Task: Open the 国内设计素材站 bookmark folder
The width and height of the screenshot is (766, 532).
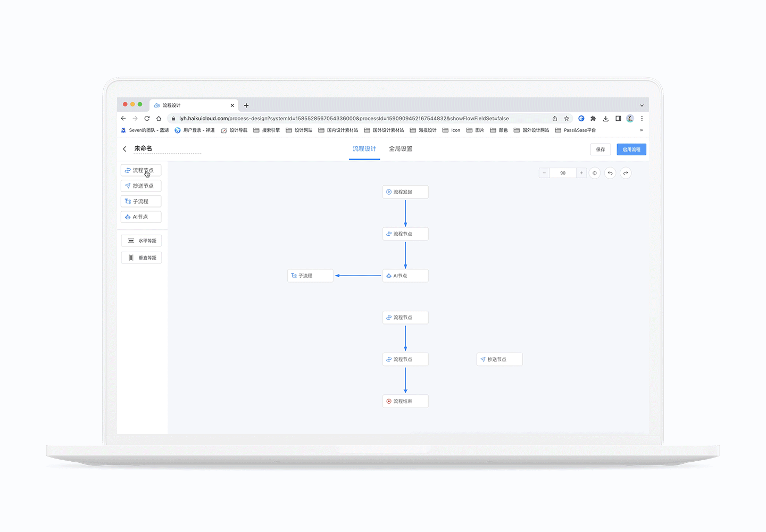Action: (338, 130)
